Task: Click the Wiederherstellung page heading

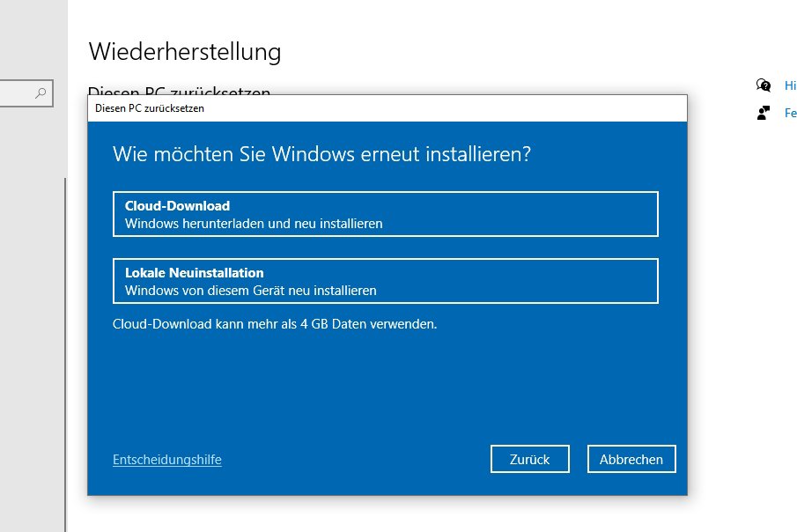Action: [x=183, y=52]
